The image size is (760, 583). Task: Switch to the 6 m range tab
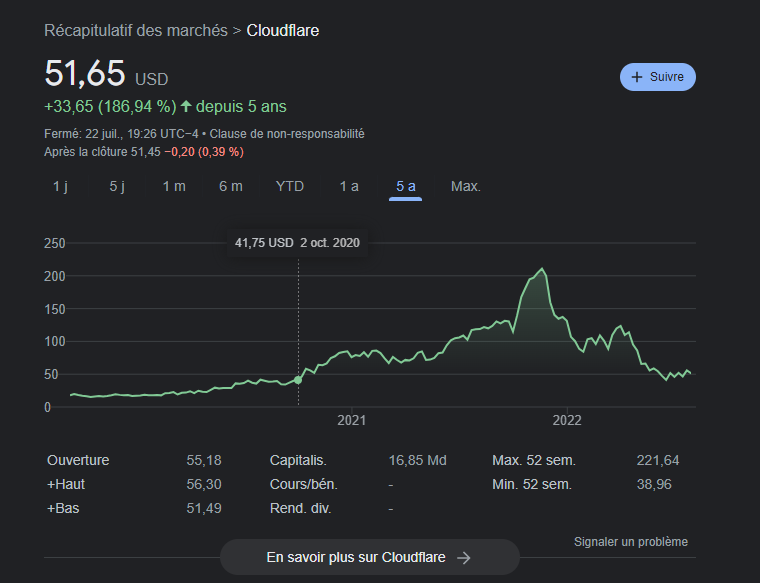pyautogui.click(x=231, y=186)
